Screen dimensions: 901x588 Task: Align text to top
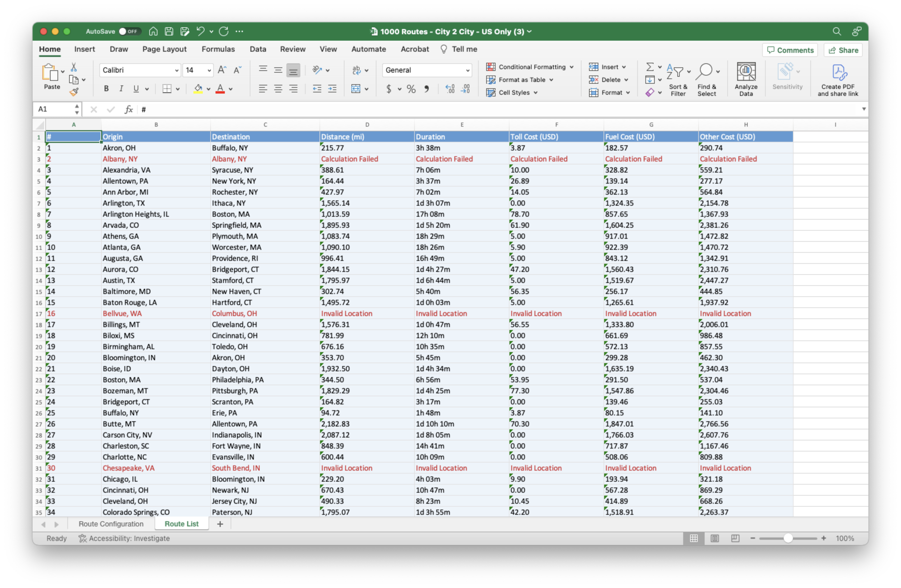click(263, 70)
